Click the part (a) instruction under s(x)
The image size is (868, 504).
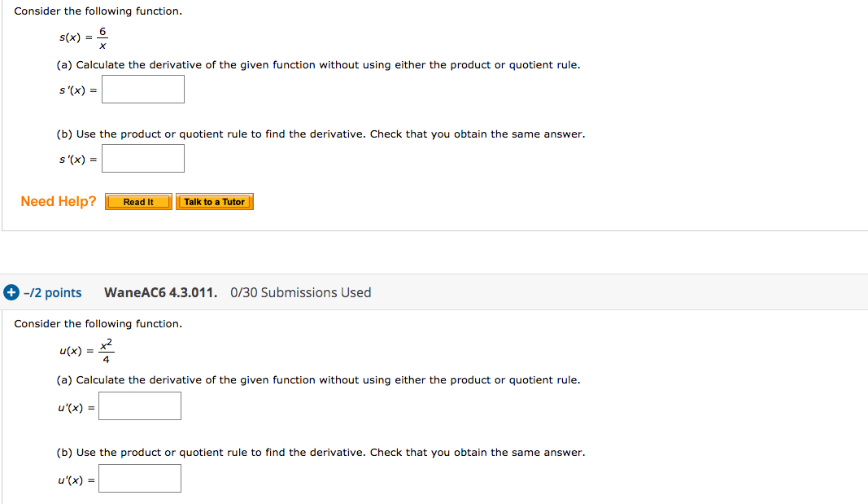point(318,65)
